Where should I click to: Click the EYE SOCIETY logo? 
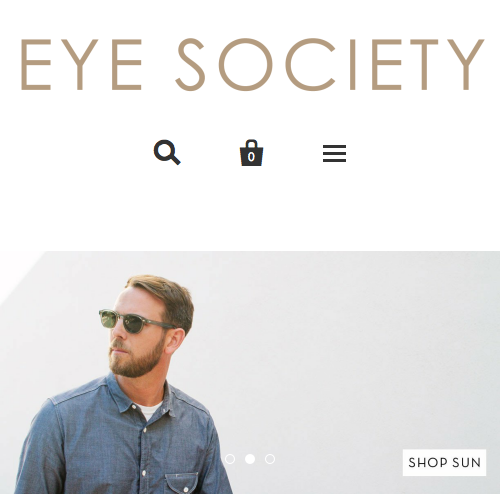tap(252, 64)
